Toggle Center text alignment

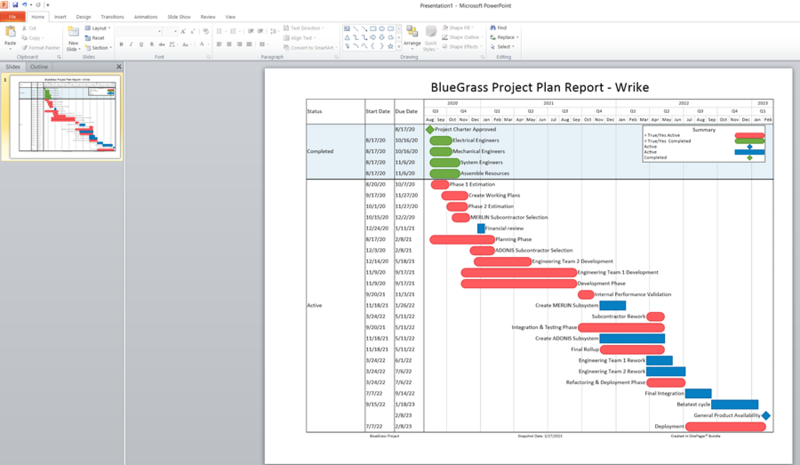click(x=229, y=44)
